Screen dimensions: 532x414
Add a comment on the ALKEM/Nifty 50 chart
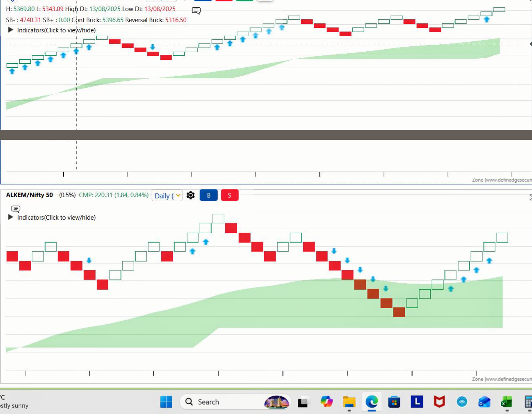[x=15, y=209]
